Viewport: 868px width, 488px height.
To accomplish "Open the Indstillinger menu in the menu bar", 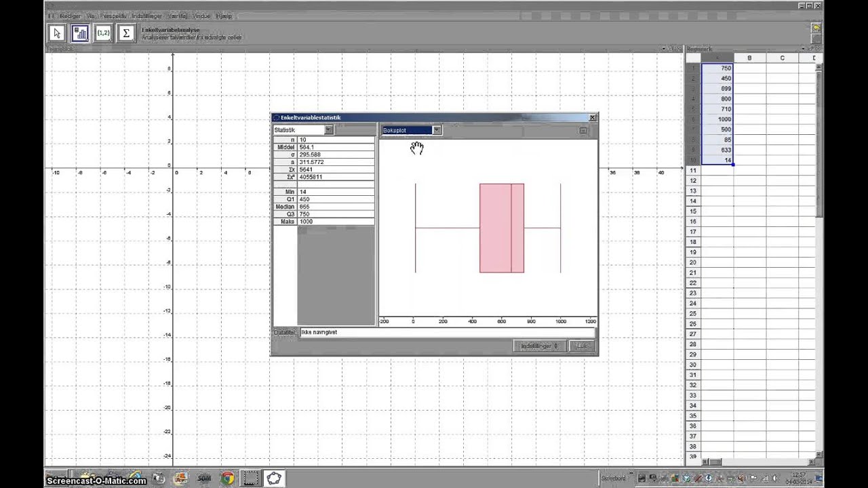I will click(147, 16).
